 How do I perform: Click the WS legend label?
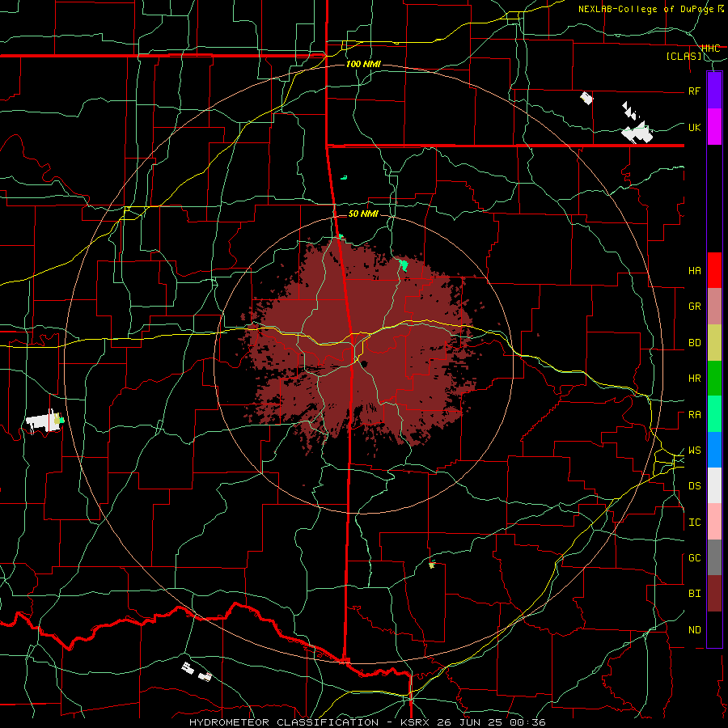[695, 451]
